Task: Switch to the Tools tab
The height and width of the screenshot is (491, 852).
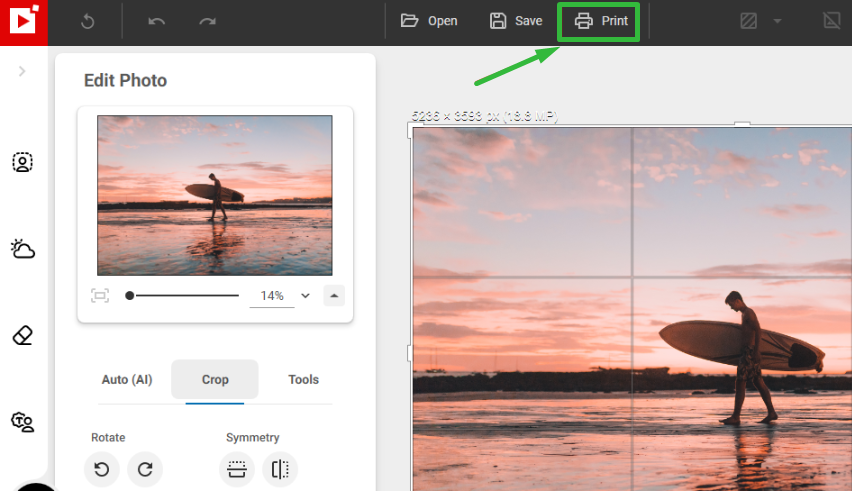Action: point(303,380)
